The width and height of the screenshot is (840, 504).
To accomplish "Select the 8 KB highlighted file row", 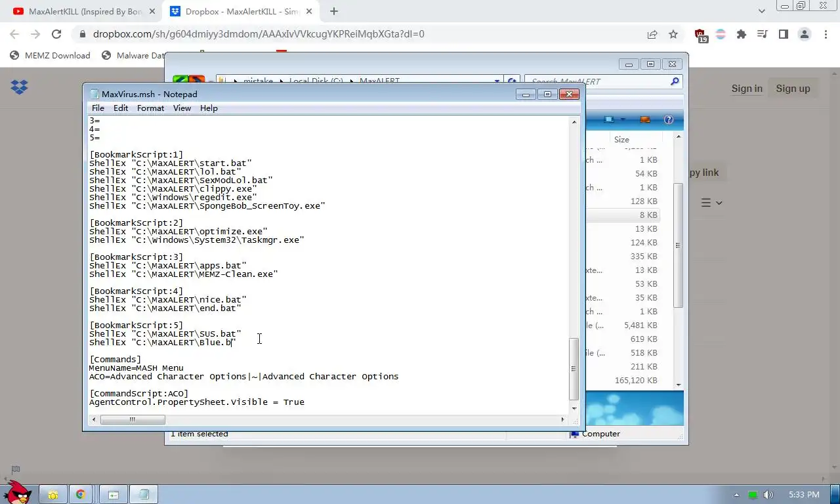I will [x=622, y=215].
